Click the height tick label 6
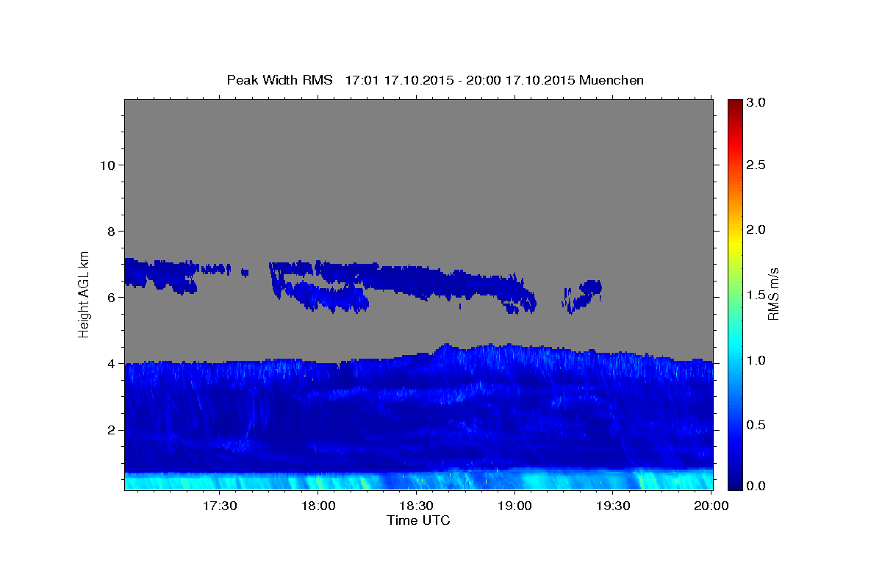The width and height of the screenshot is (882, 588). click(110, 297)
